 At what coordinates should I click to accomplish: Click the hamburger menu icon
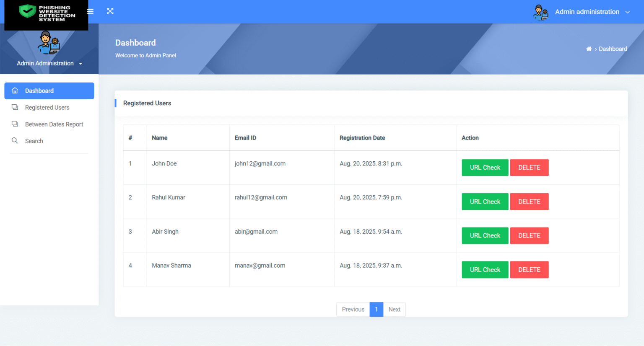coord(90,11)
